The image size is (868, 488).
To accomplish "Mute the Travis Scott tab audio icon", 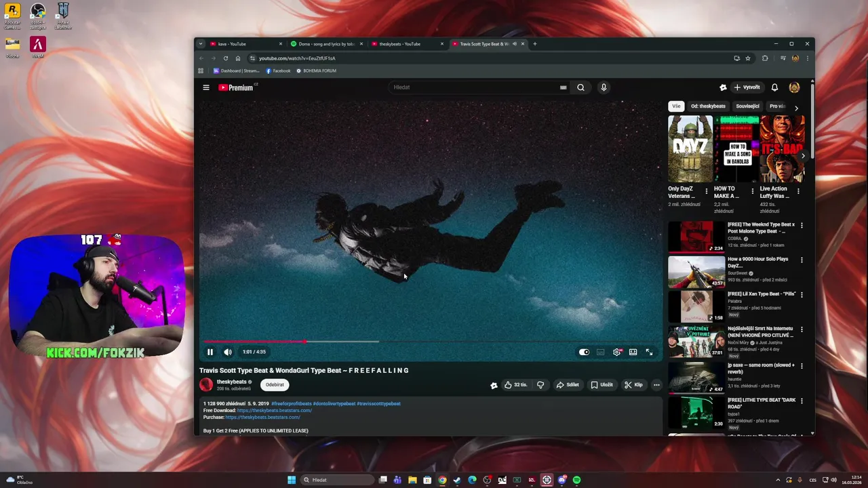I will coord(515,44).
